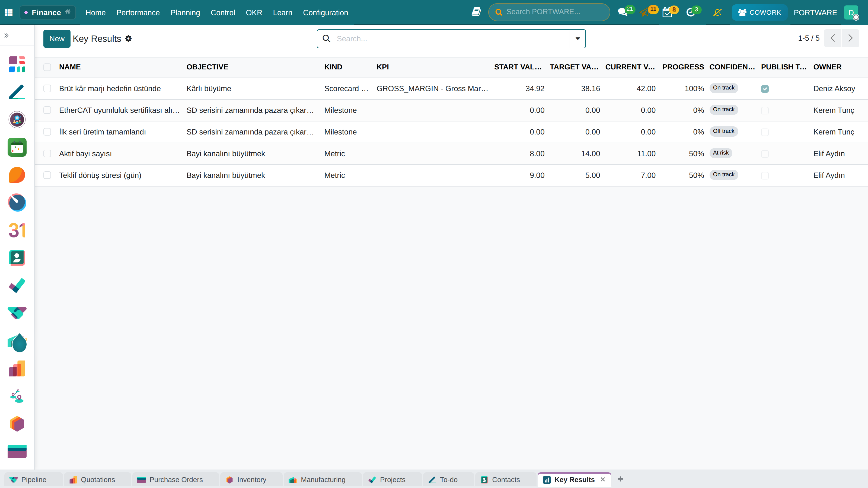Open the To-do pencil app in sidebar
The width and height of the screenshot is (868, 488).
pos(17,92)
